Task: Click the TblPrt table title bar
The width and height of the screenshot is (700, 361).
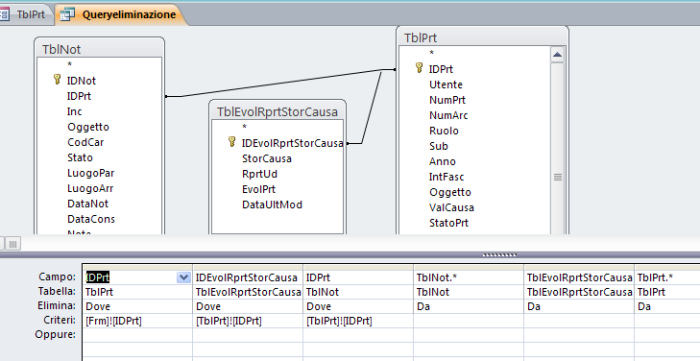Action: (482, 37)
